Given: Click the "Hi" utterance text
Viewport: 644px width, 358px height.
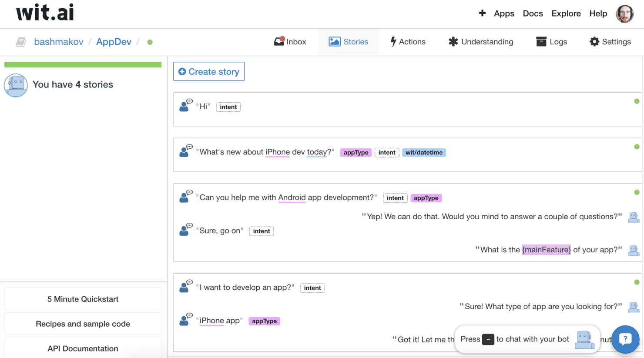Looking at the screenshot, I should [x=203, y=107].
